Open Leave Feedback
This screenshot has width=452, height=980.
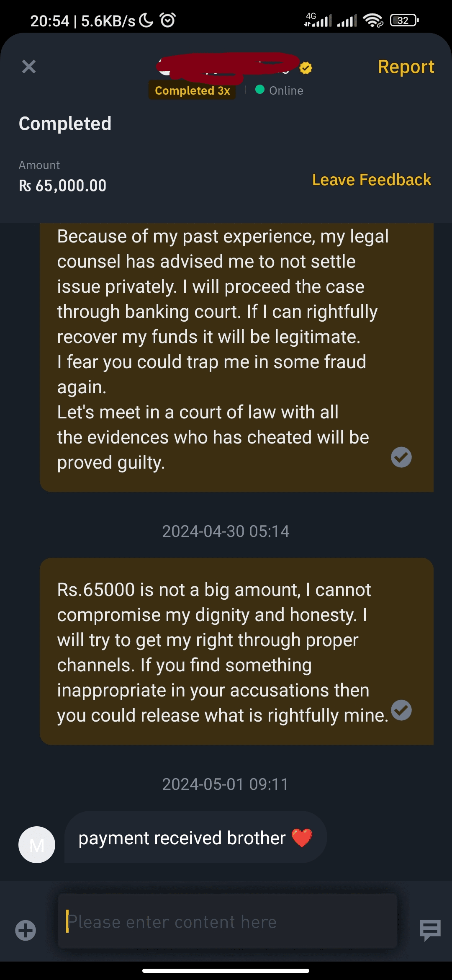[x=371, y=180]
